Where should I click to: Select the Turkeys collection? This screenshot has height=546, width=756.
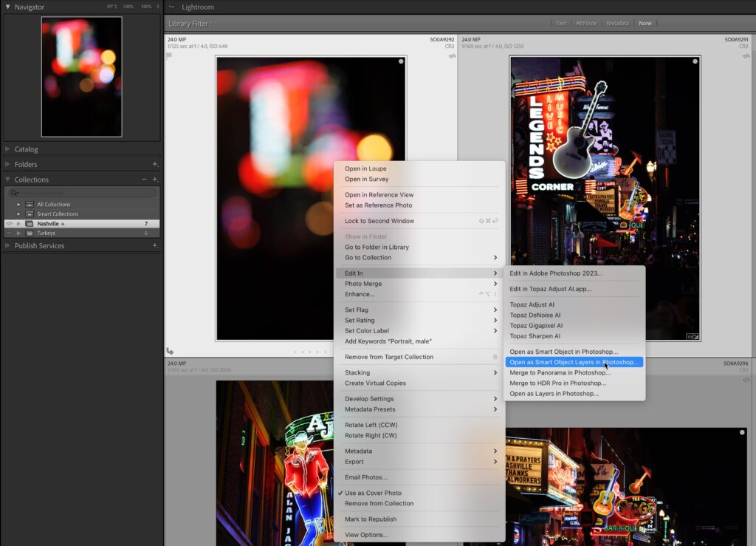(x=81, y=233)
